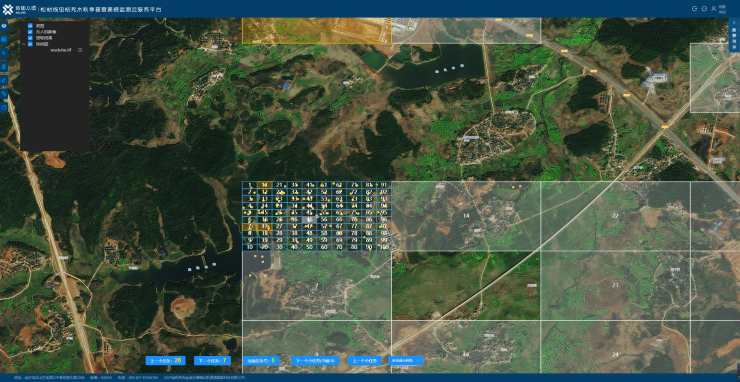Screen dimensions: 740x382
Task: Click the topmost left sidebar layer icon
Action: [4, 26]
